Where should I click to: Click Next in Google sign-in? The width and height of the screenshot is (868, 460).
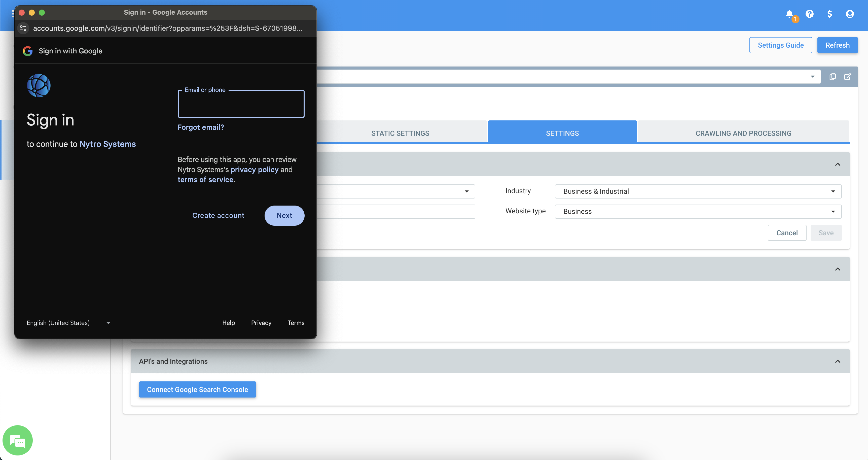[284, 215]
